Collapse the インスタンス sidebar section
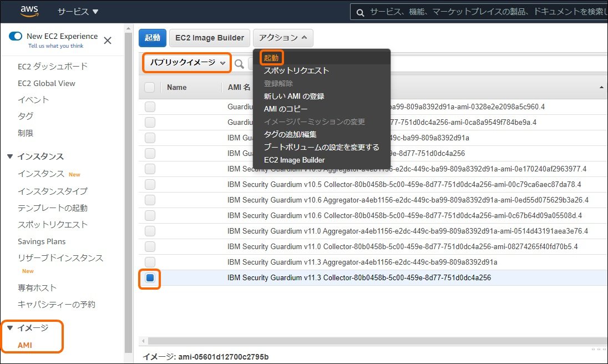The width and height of the screenshot is (608, 364). click(x=10, y=156)
